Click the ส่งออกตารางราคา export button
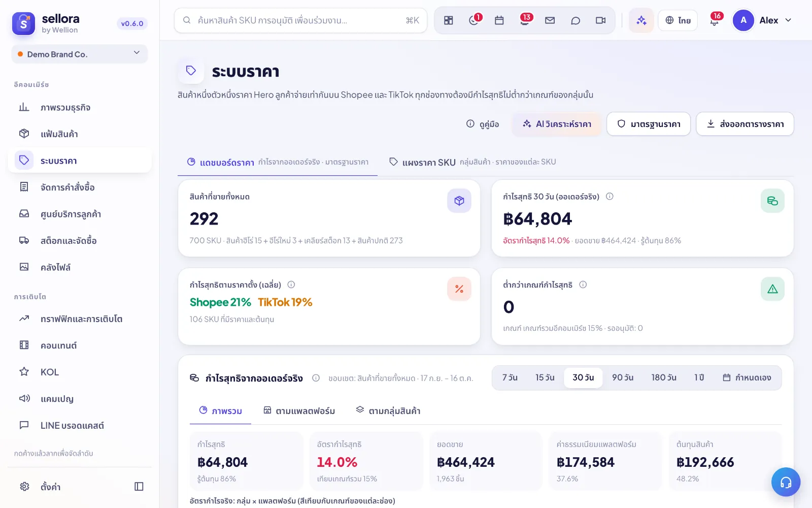Screen dimensions: 812x508 pyautogui.click(x=745, y=124)
